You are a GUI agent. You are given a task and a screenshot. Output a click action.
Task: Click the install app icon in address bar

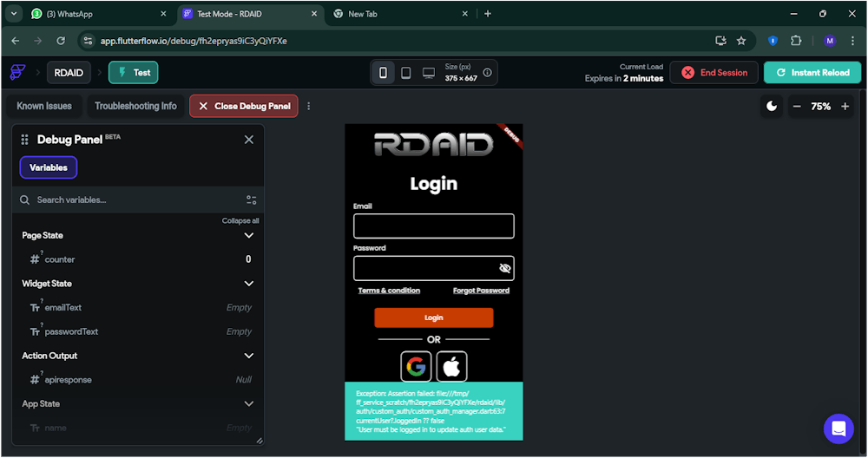coord(720,41)
